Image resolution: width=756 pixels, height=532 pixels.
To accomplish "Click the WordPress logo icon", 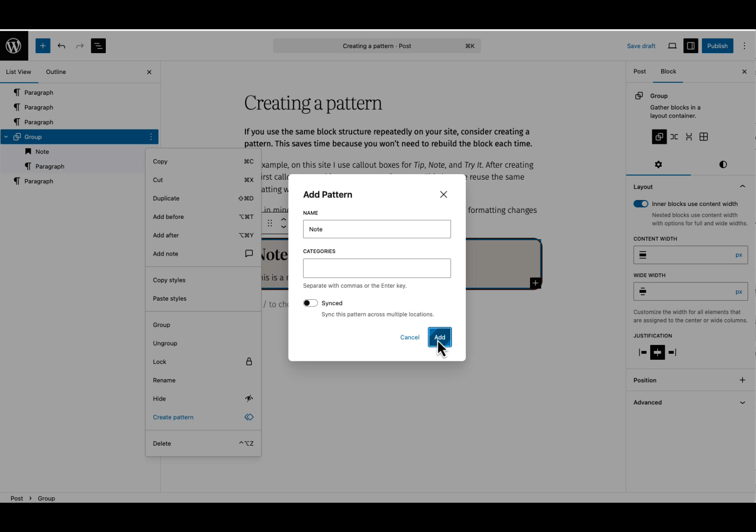I will 14,46.
